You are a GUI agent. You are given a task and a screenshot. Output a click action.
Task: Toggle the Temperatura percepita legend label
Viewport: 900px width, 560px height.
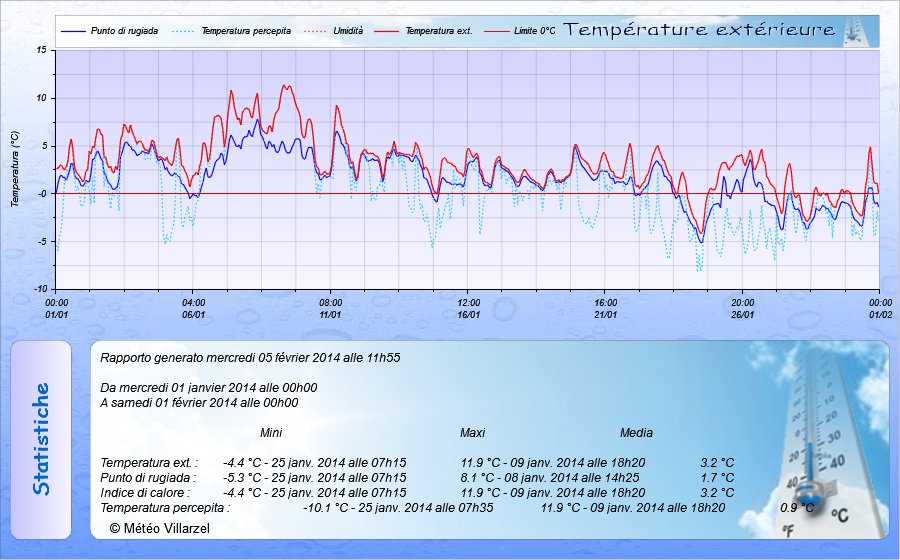click(246, 32)
